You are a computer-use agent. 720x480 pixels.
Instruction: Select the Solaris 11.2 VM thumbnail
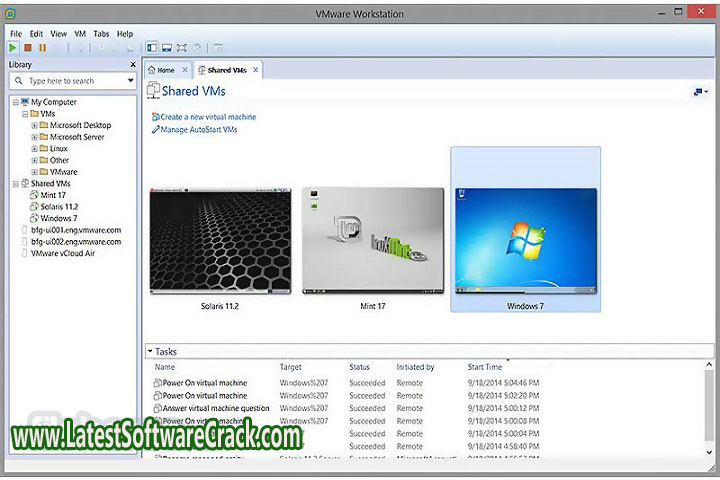pyautogui.click(x=220, y=241)
